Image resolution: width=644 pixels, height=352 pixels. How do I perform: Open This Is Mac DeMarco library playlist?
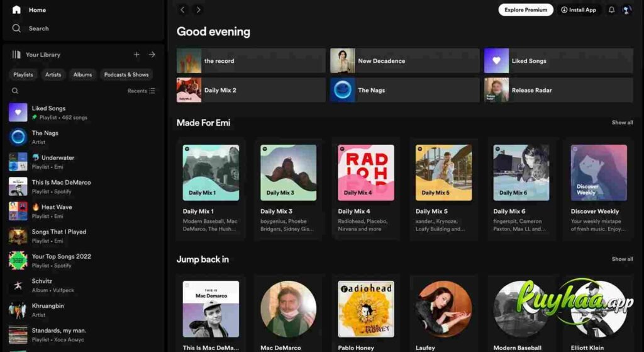click(82, 186)
